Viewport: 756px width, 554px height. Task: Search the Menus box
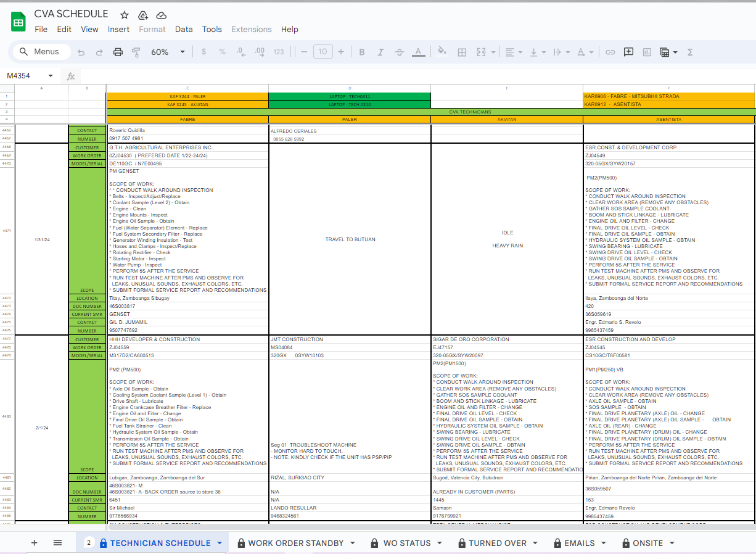41,52
